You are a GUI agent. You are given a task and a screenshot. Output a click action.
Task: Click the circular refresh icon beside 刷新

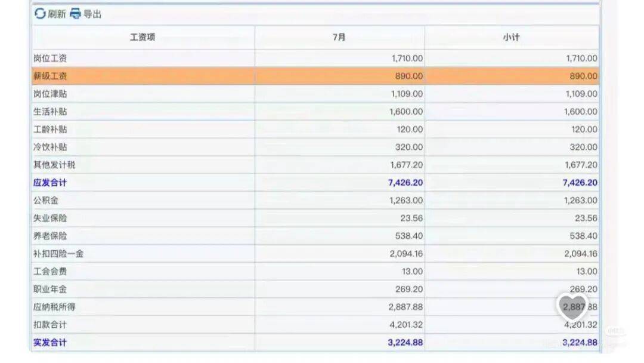point(40,14)
